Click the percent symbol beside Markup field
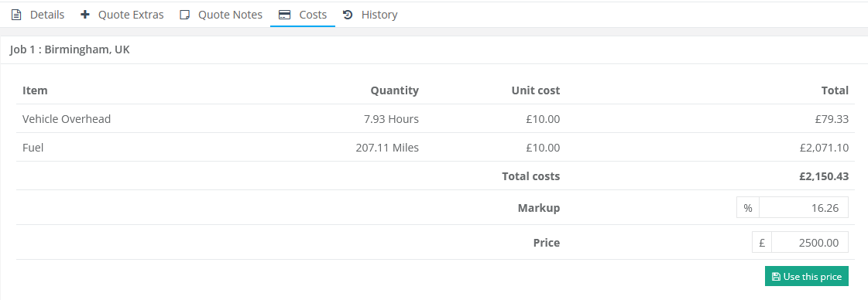The width and height of the screenshot is (868, 300). click(x=748, y=208)
